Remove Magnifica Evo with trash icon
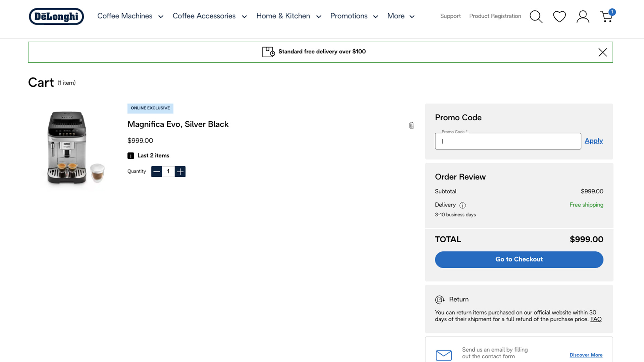 coord(412,125)
